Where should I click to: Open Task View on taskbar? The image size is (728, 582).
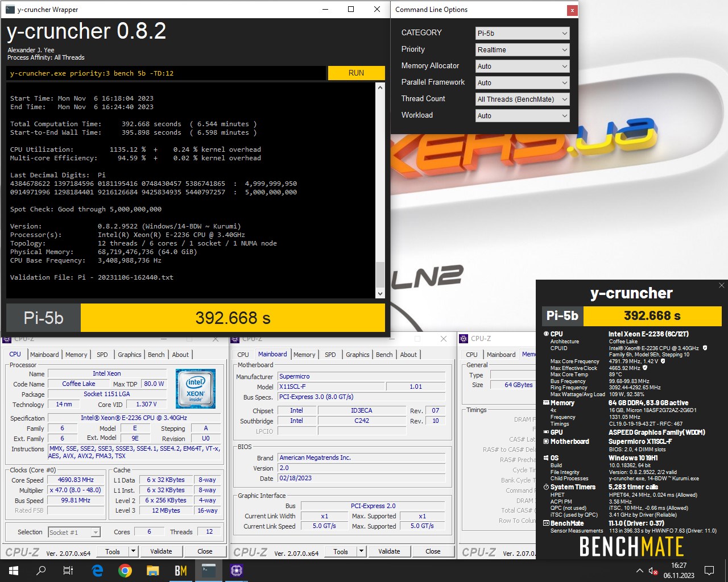(68, 571)
